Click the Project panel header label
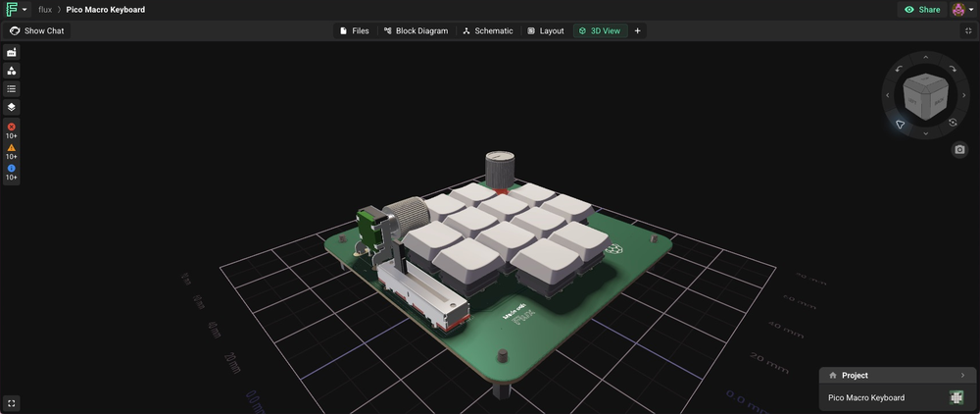The width and height of the screenshot is (980, 414). point(855,375)
